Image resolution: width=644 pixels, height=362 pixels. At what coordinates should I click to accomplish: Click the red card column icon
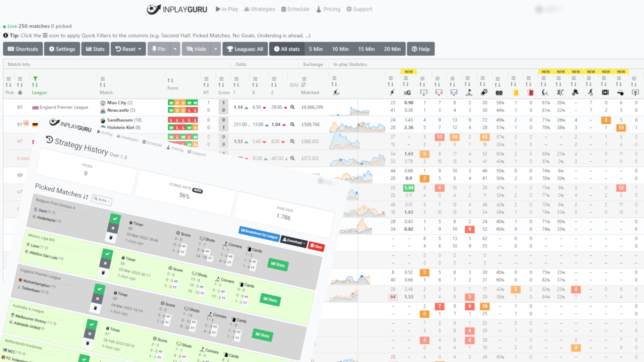tap(530, 93)
